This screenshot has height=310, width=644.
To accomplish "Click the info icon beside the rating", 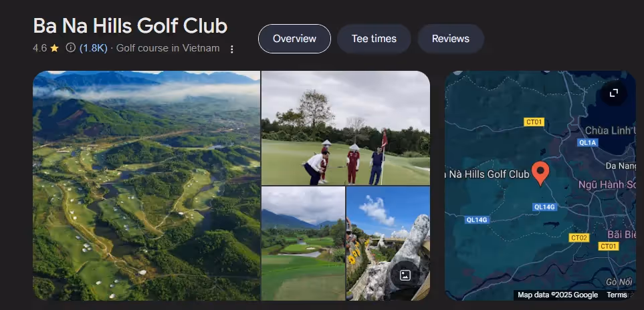I will pyautogui.click(x=71, y=48).
